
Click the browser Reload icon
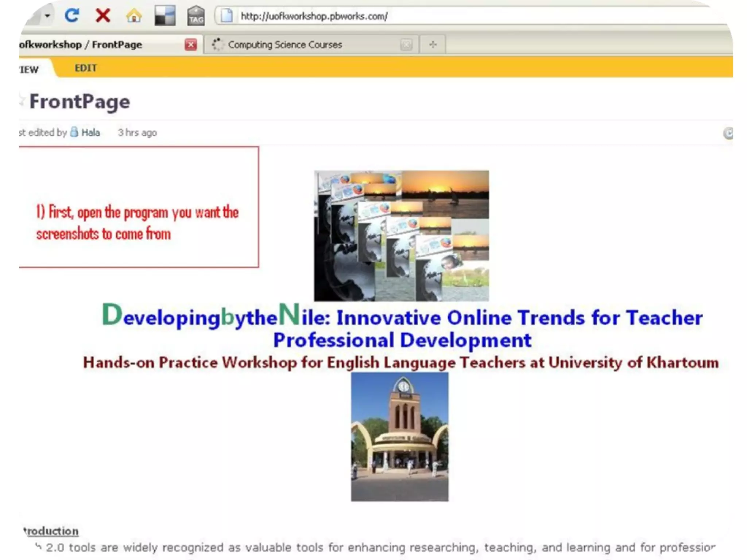pos(72,16)
